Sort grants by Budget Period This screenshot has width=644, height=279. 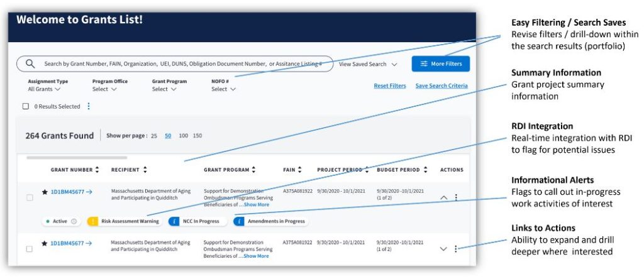pyautogui.click(x=425, y=170)
